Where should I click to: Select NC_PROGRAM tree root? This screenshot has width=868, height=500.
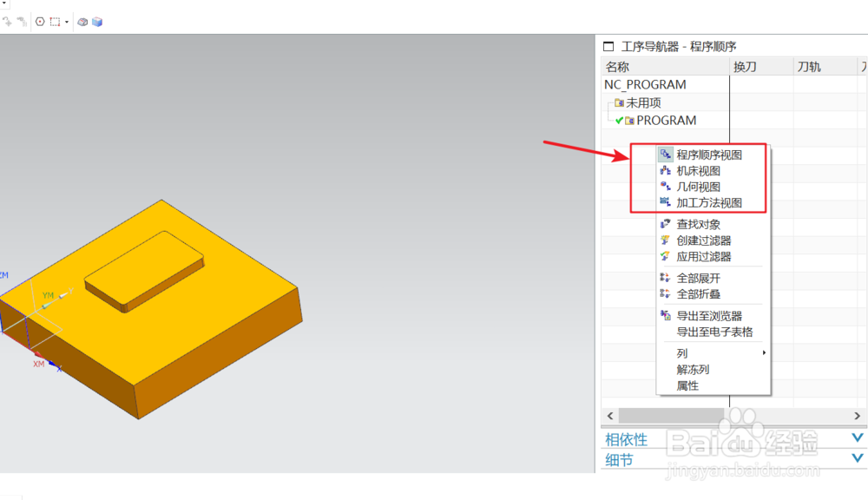[x=645, y=85]
